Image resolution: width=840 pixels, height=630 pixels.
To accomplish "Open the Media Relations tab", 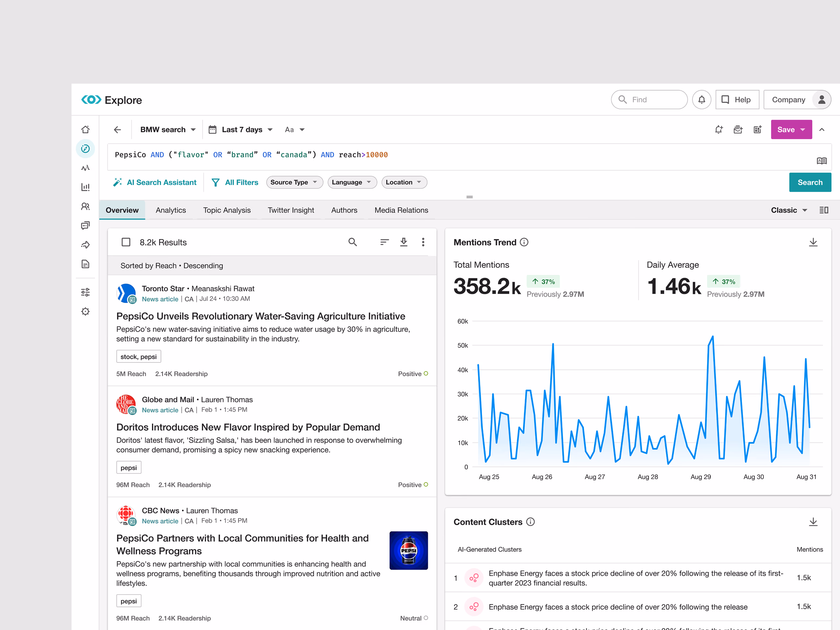I will 401,210.
